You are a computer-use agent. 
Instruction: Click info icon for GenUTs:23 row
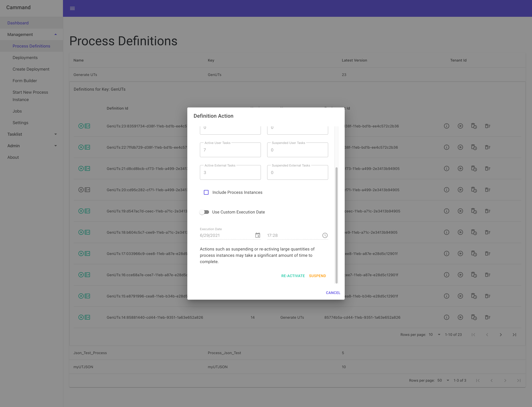[446, 126]
